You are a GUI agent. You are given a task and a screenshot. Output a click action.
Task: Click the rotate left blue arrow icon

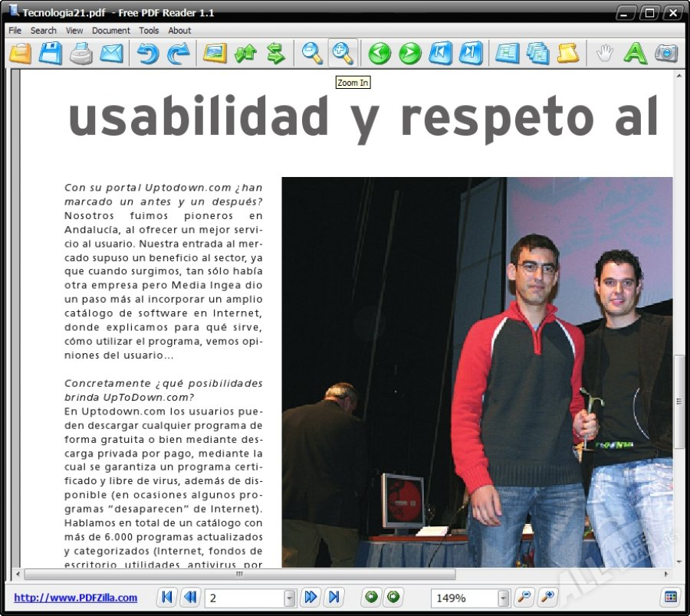click(x=148, y=53)
